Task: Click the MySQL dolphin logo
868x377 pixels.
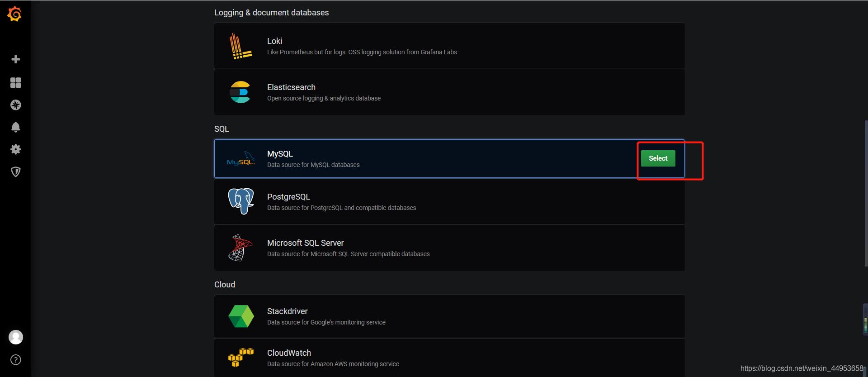Action: [x=241, y=159]
